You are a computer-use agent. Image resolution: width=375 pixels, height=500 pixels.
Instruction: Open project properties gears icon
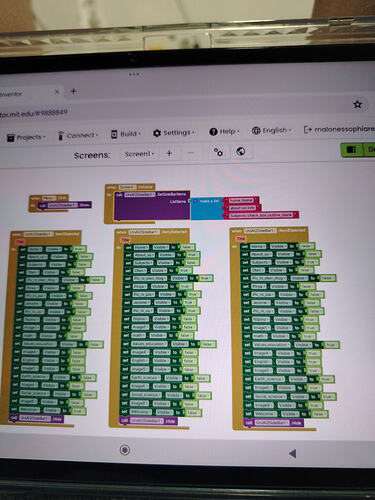pyautogui.click(x=218, y=152)
